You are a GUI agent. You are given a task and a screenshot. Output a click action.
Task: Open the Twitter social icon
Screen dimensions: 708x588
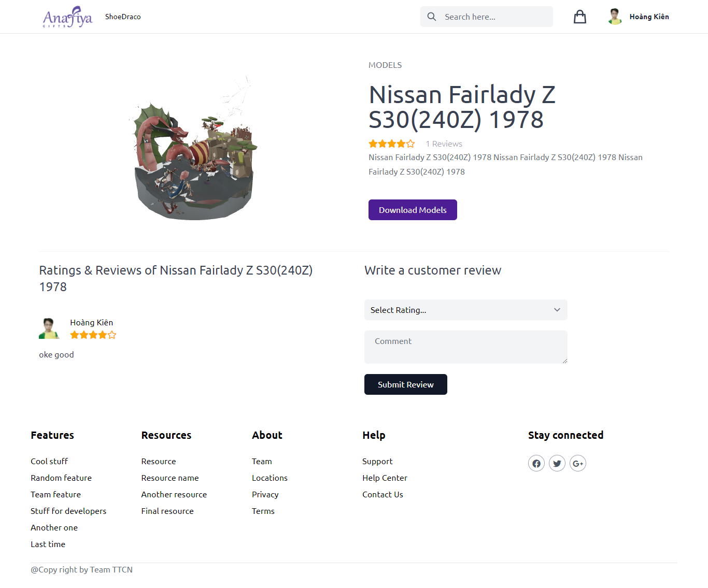(x=557, y=463)
